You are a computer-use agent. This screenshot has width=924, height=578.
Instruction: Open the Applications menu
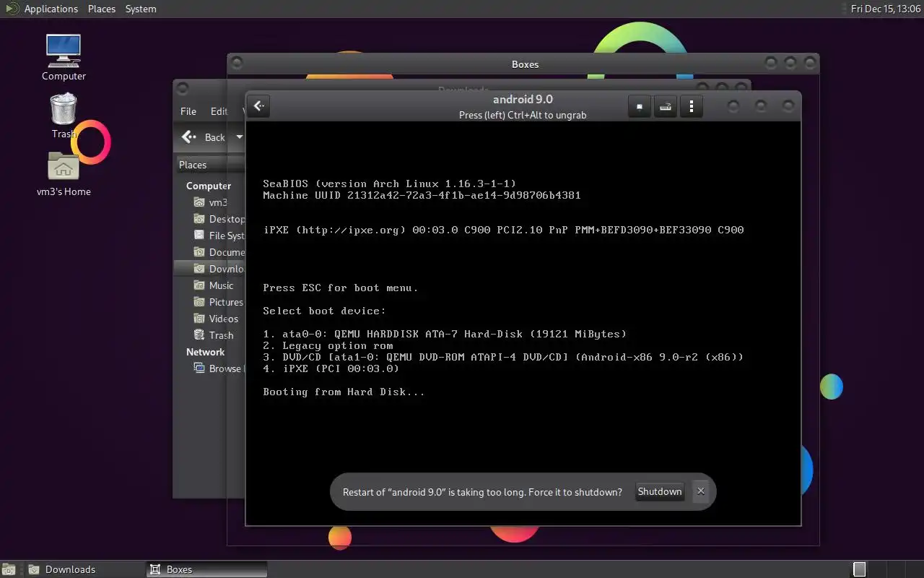51,9
